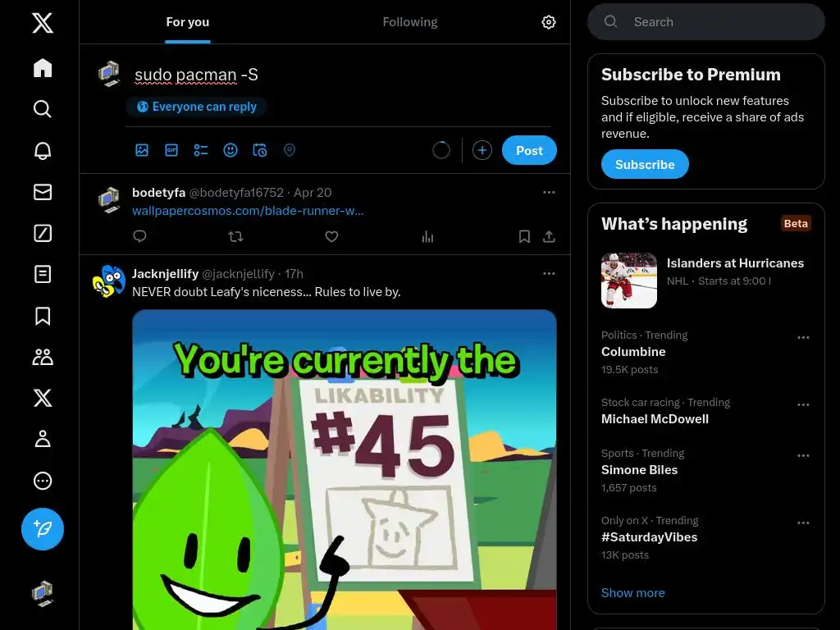This screenshot has height=630, width=840.
Task: Change Everyone can reply setting
Action: tap(197, 107)
